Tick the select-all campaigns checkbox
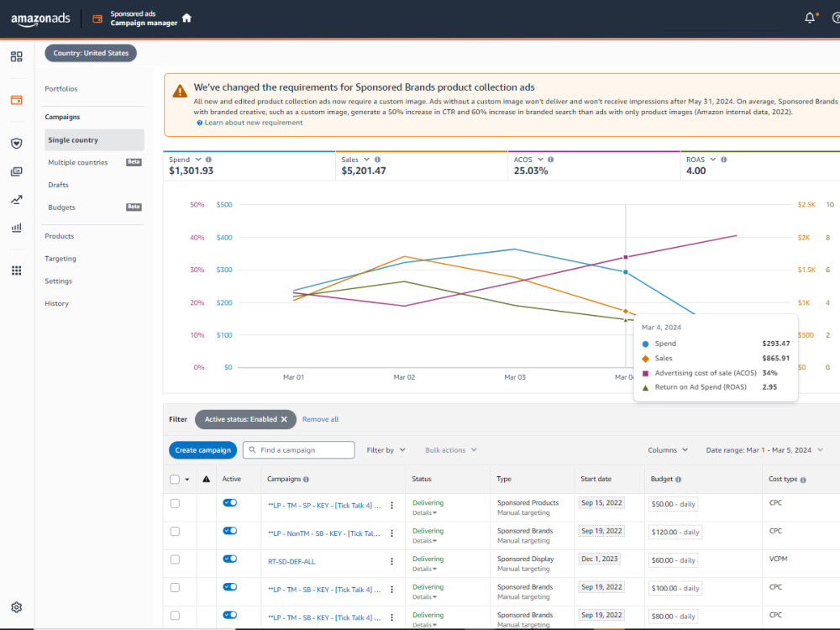 [x=175, y=480]
